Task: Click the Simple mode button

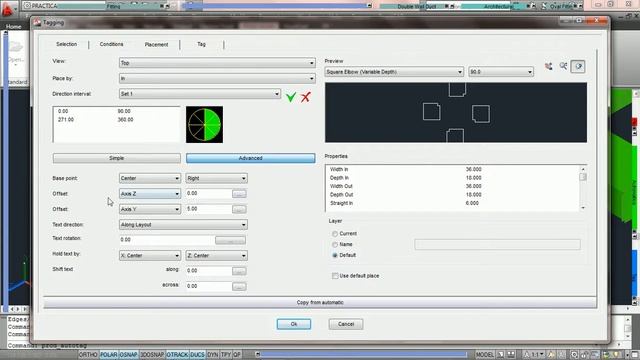Action: coord(116,158)
